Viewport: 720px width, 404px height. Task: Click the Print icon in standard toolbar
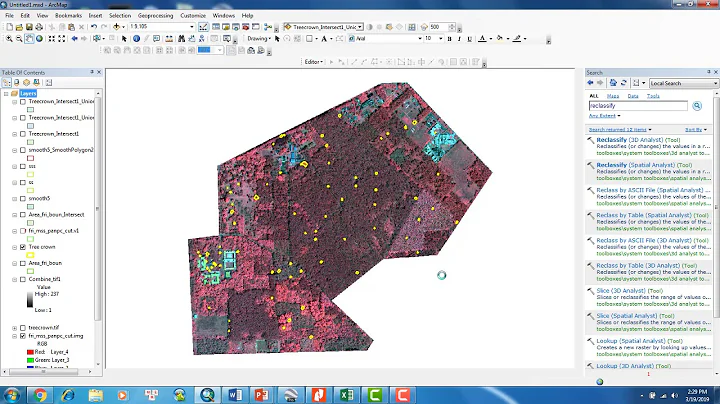(x=39, y=27)
